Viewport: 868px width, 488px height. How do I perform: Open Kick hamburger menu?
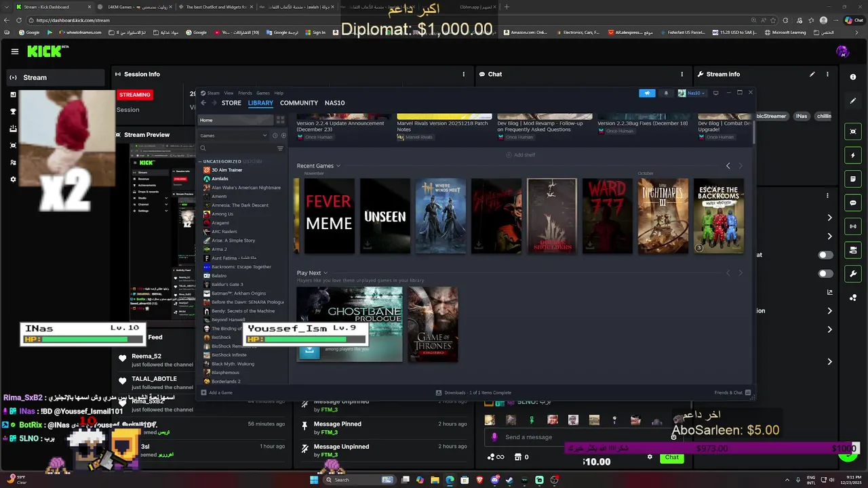click(15, 52)
